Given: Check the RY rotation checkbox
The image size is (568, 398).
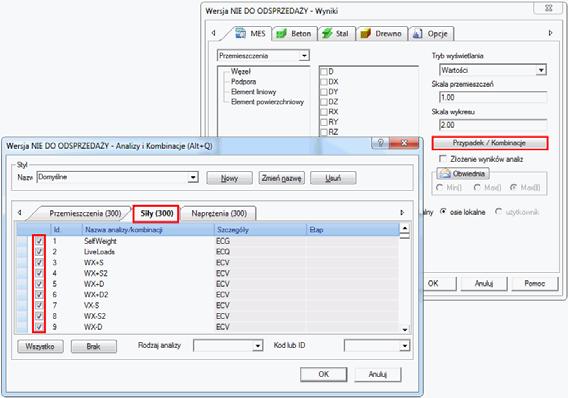Looking at the screenshot, I should pos(324,122).
